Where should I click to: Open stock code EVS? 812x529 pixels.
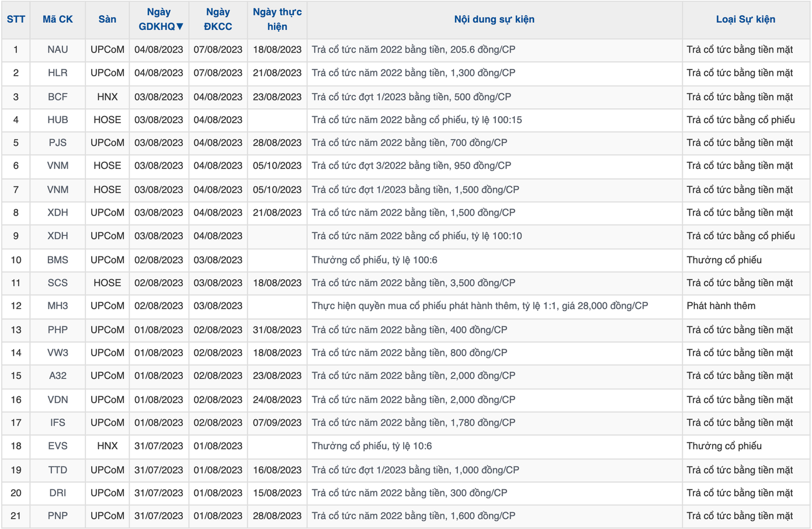[x=58, y=446]
